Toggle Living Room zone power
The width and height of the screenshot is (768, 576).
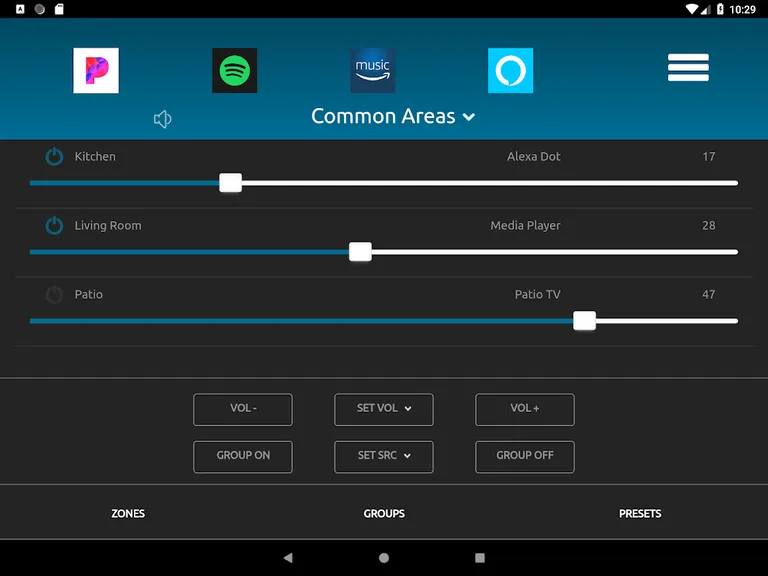(x=54, y=226)
